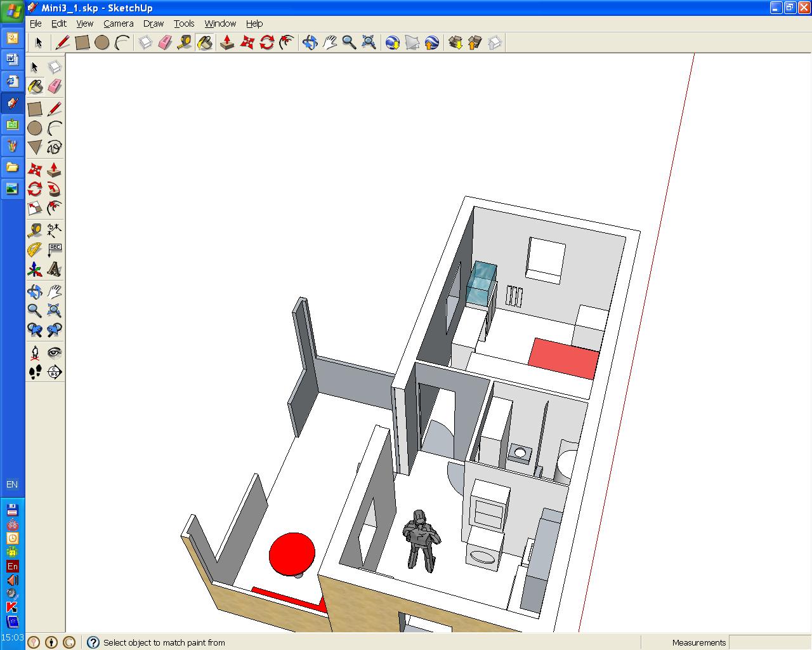This screenshot has width=812, height=650.
Task: Choose the Walk footprints tool
Action: (35, 372)
